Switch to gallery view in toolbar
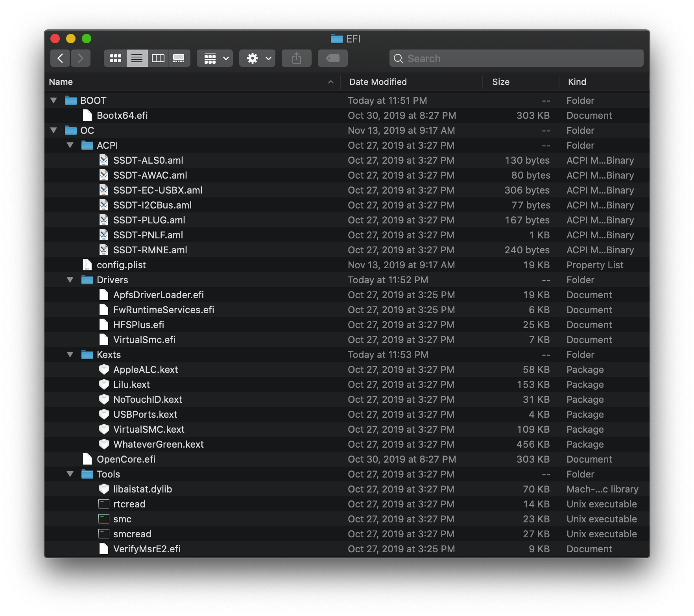The height and width of the screenshot is (616, 694). [179, 59]
